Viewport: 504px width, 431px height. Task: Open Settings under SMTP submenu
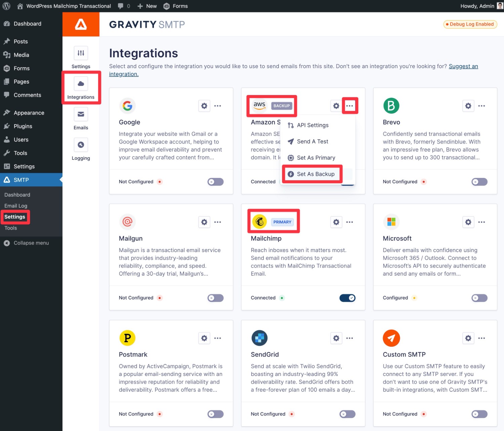tap(15, 217)
